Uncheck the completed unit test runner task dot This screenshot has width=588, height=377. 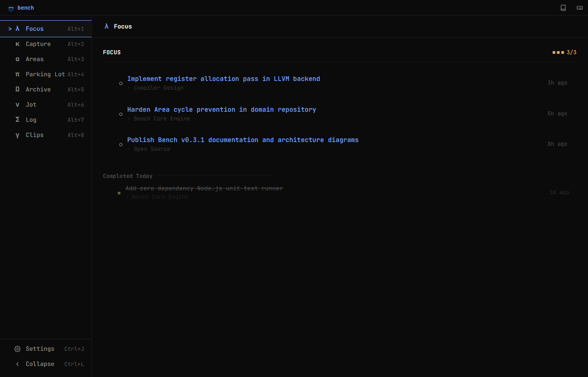tap(119, 193)
